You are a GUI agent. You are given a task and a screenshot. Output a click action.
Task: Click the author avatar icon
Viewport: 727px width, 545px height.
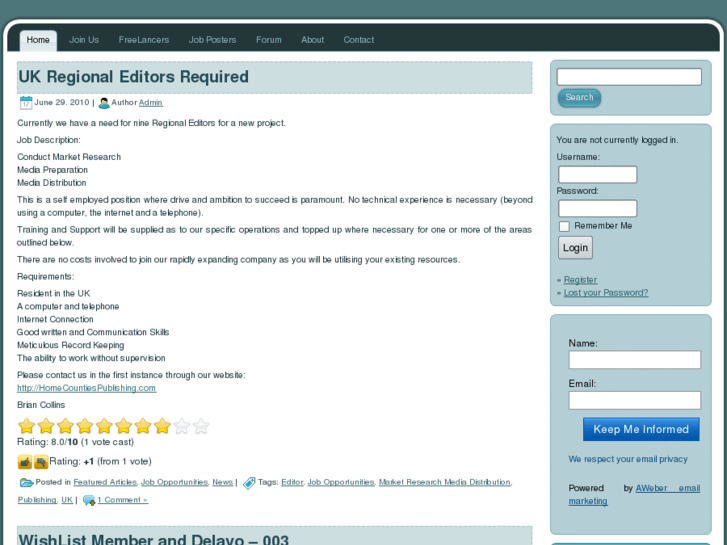[104, 103]
